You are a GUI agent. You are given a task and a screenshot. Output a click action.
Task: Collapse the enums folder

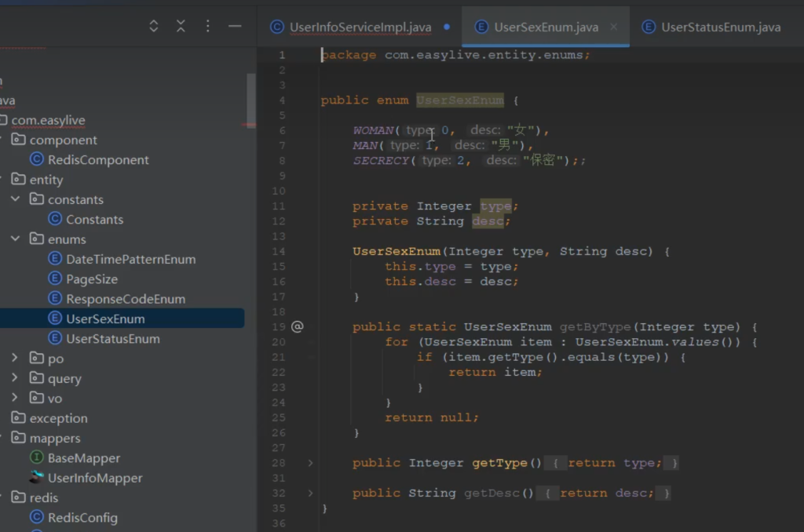[16, 239]
